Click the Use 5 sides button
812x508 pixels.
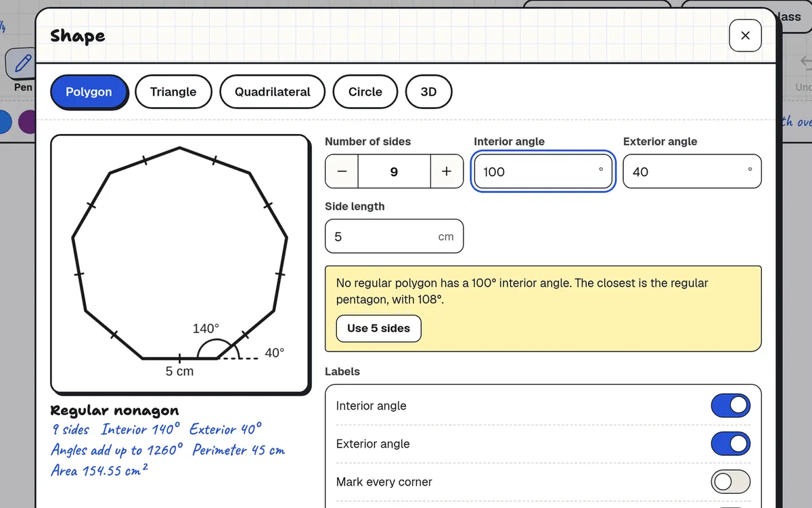click(379, 328)
